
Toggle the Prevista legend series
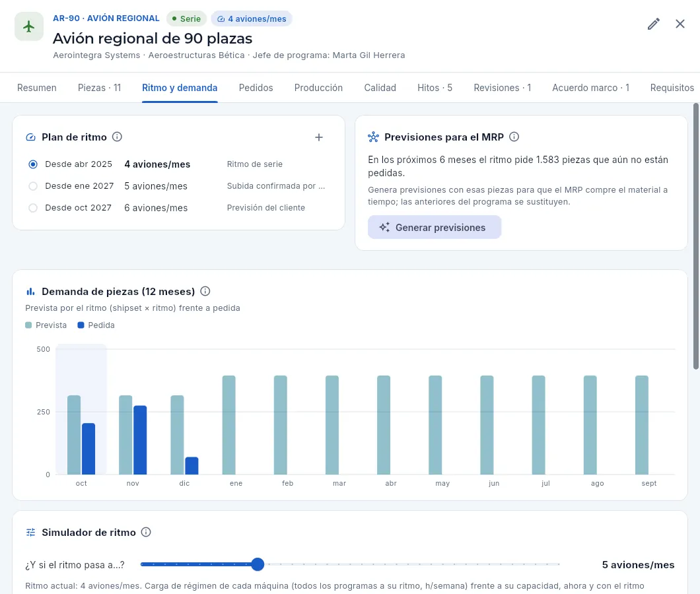point(46,325)
